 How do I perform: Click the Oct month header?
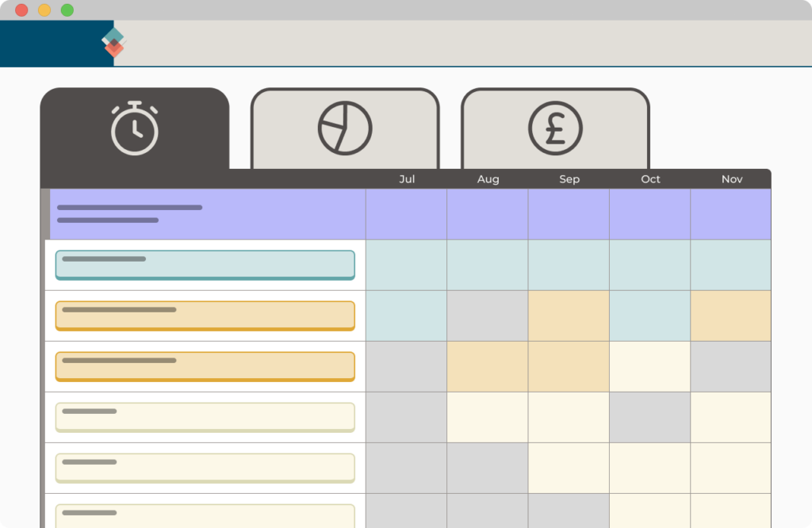[x=650, y=179]
